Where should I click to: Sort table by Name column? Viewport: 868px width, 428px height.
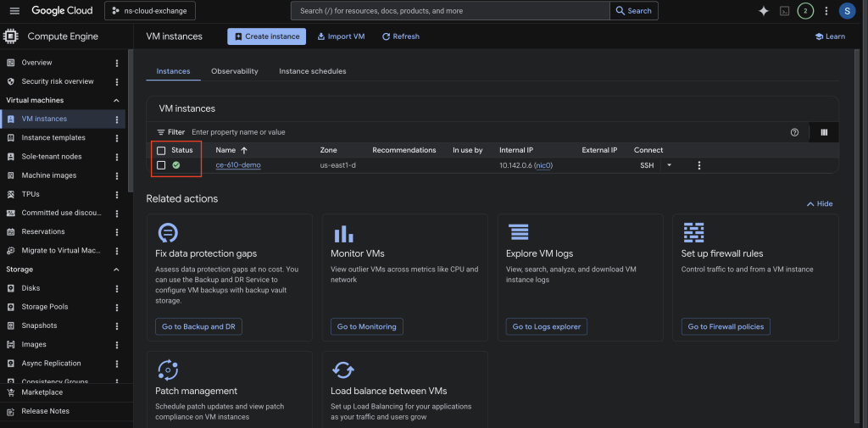231,150
